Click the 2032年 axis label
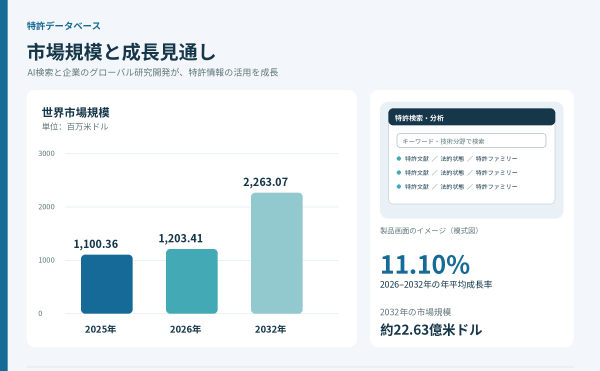The height and width of the screenshot is (371, 600). (271, 329)
